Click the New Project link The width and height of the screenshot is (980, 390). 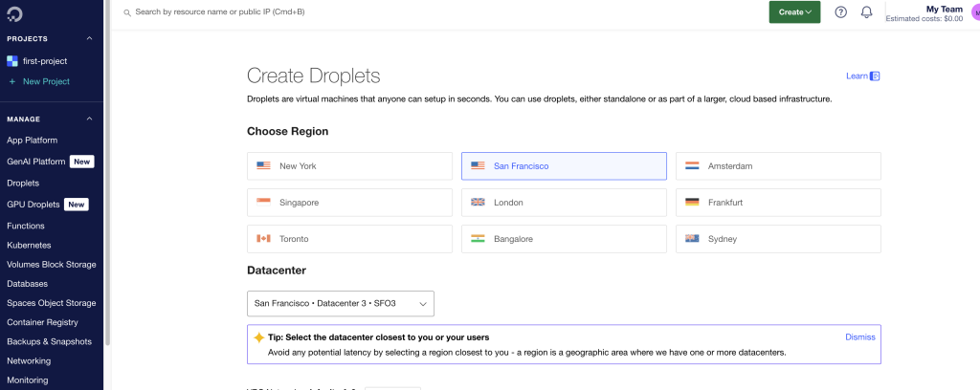click(46, 82)
